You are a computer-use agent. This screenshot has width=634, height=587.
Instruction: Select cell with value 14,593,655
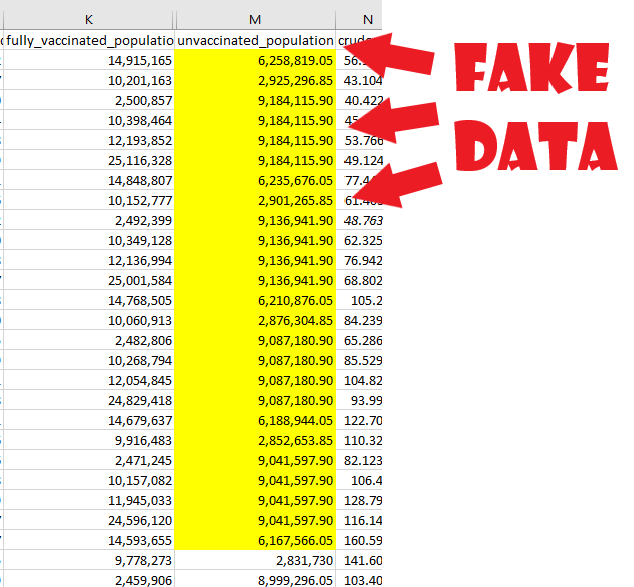pos(89,541)
